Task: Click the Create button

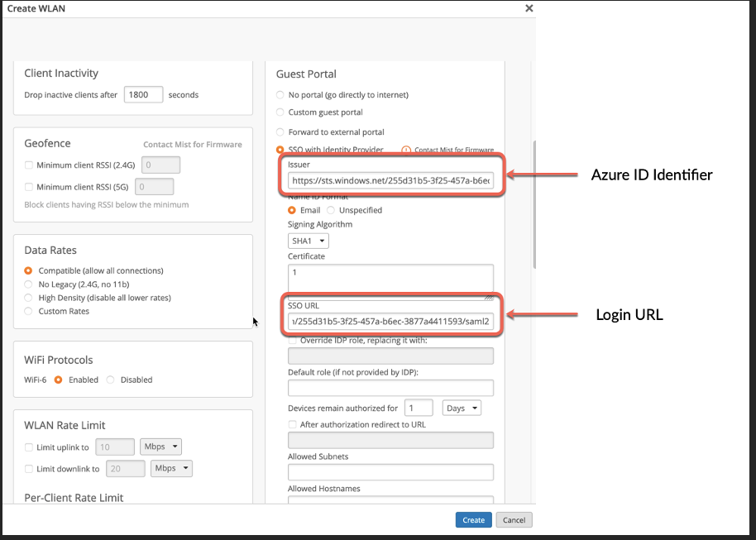Action: tap(473, 520)
